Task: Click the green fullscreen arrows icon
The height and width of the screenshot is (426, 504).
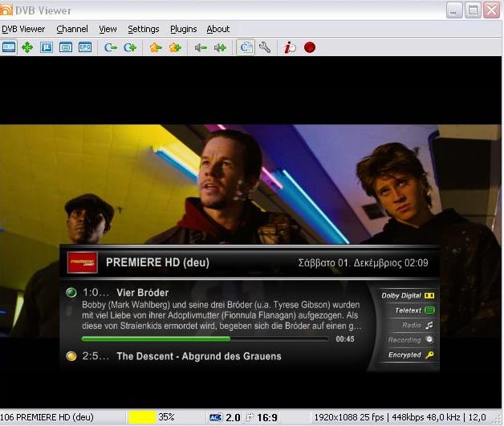Action: pyautogui.click(x=27, y=47)
